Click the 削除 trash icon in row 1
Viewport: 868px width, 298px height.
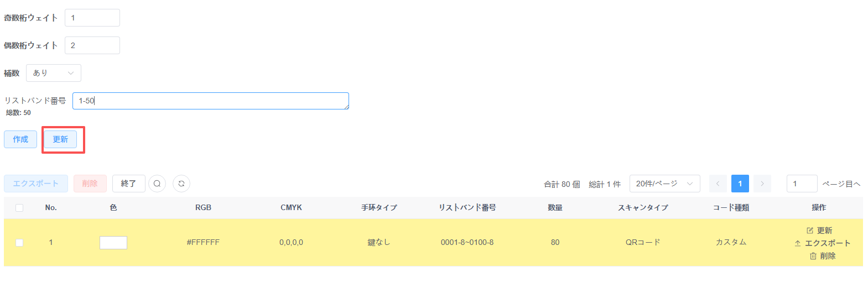point(813,256)
